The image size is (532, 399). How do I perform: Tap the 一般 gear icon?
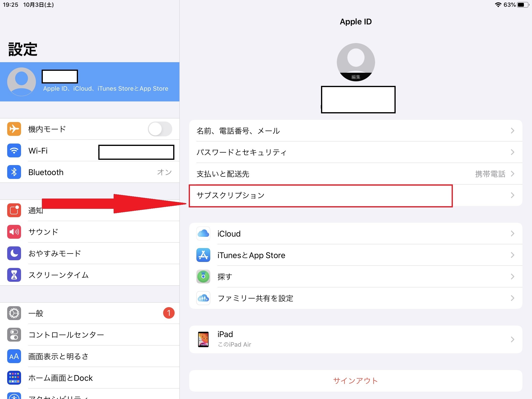click(14, 313)
